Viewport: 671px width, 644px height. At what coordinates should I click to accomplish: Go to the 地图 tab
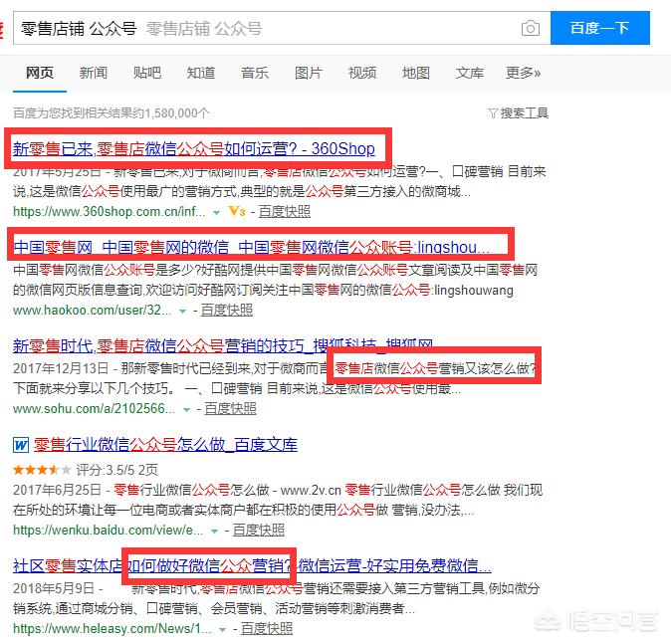coord(416,73)
